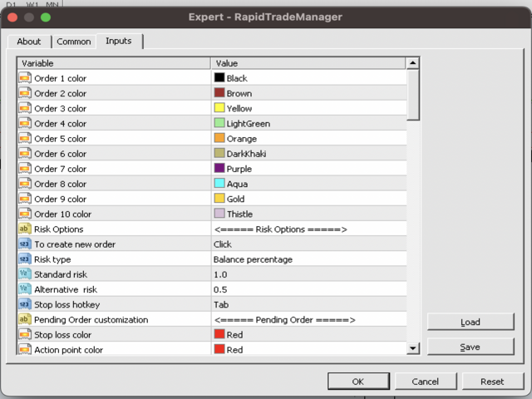Select the 'Standard risk' variable name
The height and width of the screenshot is (399, 532).
[x=61, y=274]
